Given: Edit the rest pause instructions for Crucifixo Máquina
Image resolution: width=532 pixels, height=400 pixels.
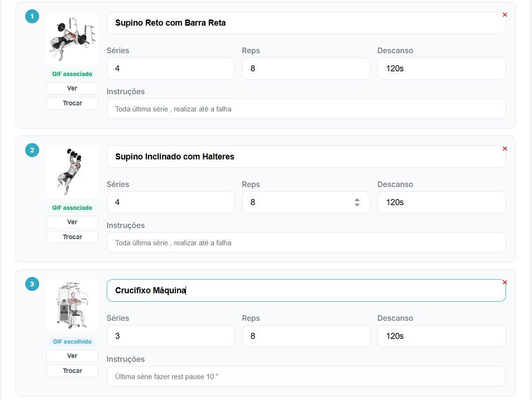Looking at the screenshot, I should pos(306,376).
